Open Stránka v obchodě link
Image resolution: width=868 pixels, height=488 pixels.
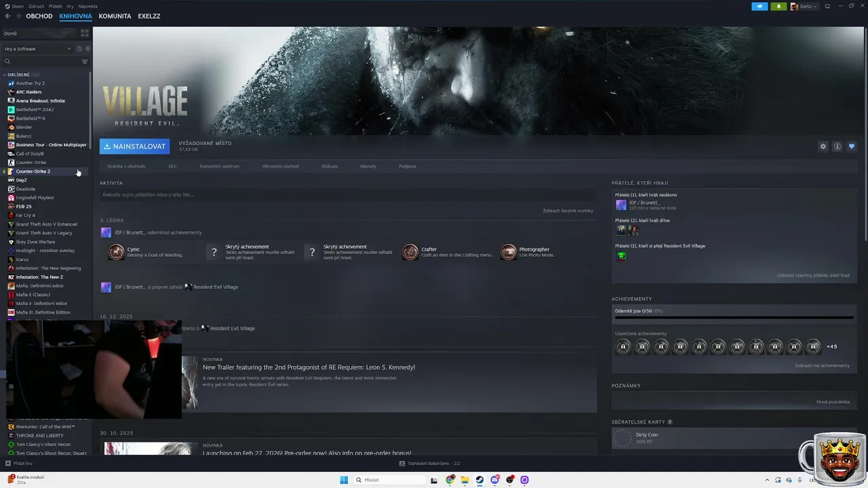(x=126, y=166)
